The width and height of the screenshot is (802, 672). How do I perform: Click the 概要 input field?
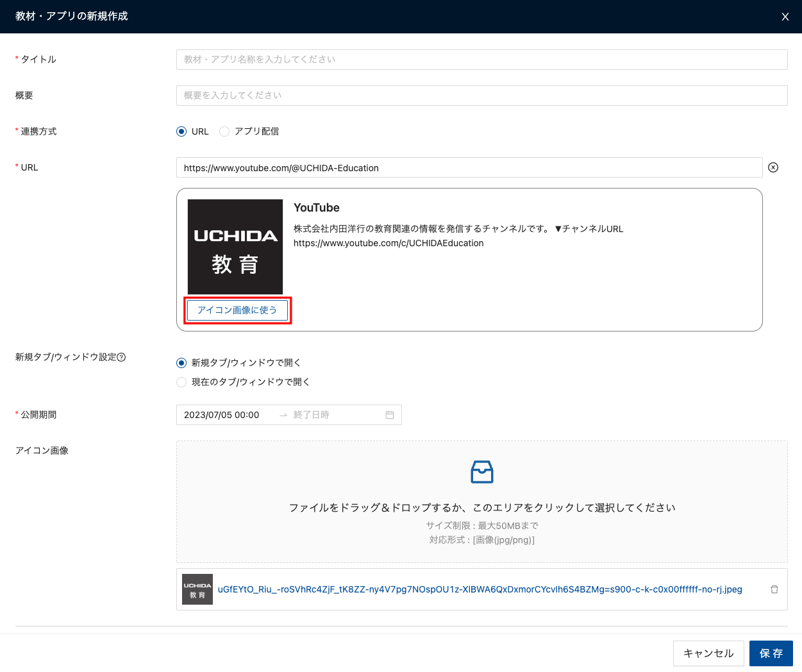481,96
